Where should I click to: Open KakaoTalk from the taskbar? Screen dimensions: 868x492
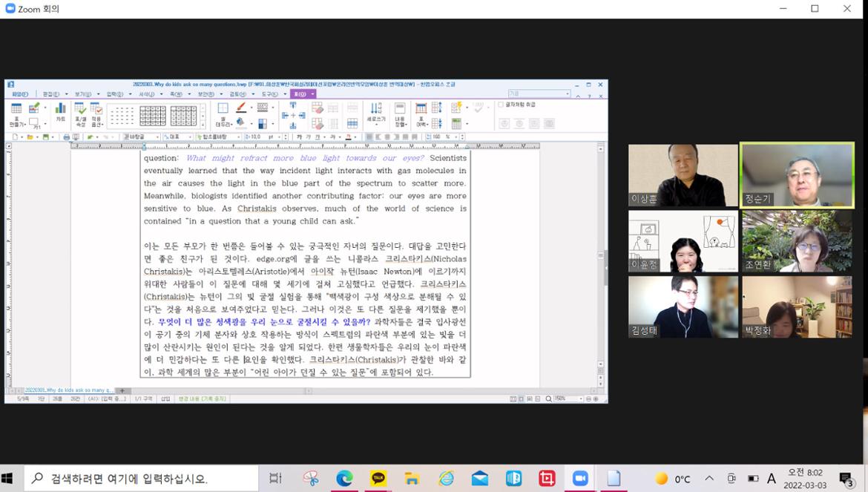point(378,479)
